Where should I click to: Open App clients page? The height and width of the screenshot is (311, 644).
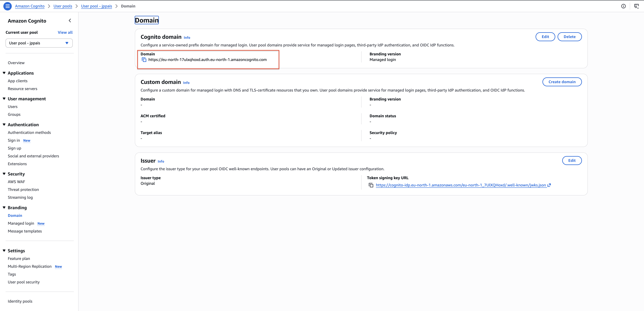(x=18, y=81)
